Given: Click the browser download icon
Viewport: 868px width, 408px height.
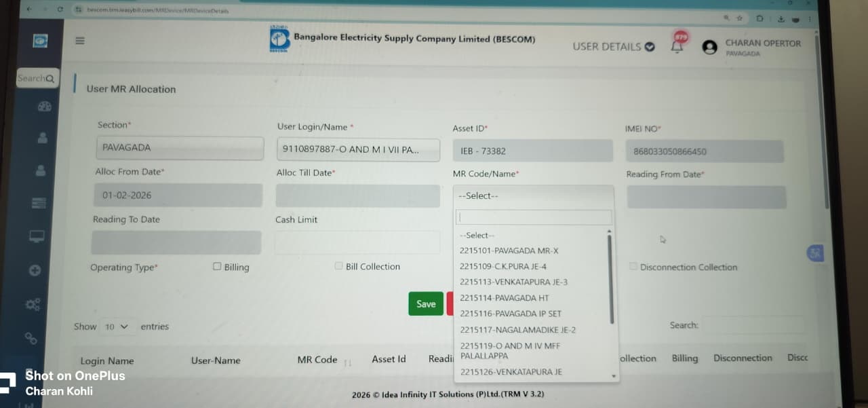Looking at the screenshot, I should click(781, 18).
